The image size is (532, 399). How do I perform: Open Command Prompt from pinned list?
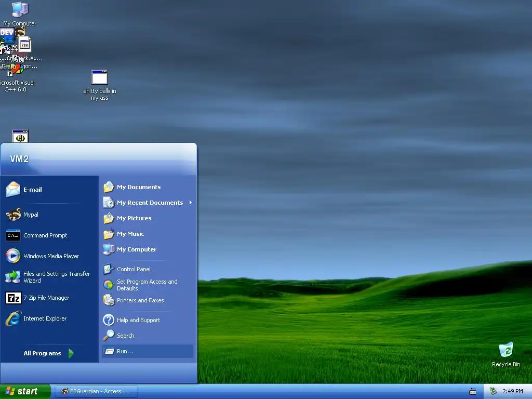(49, 235)
